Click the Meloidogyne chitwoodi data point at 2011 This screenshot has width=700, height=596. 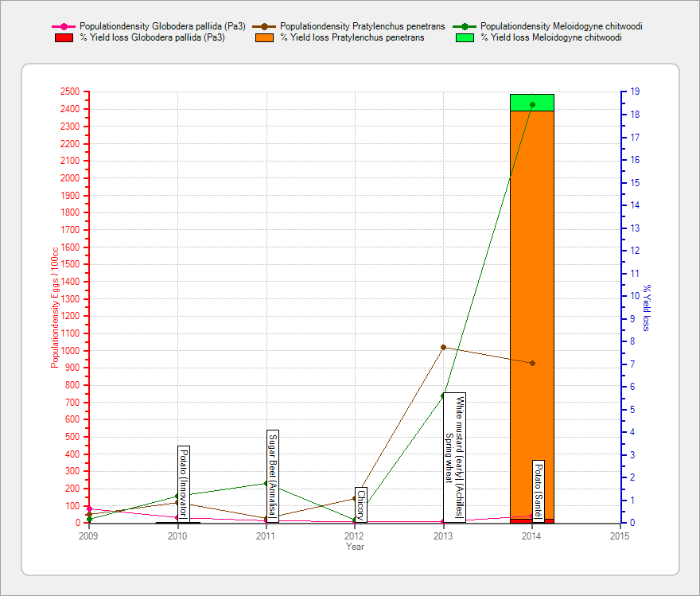pos(266,483)
